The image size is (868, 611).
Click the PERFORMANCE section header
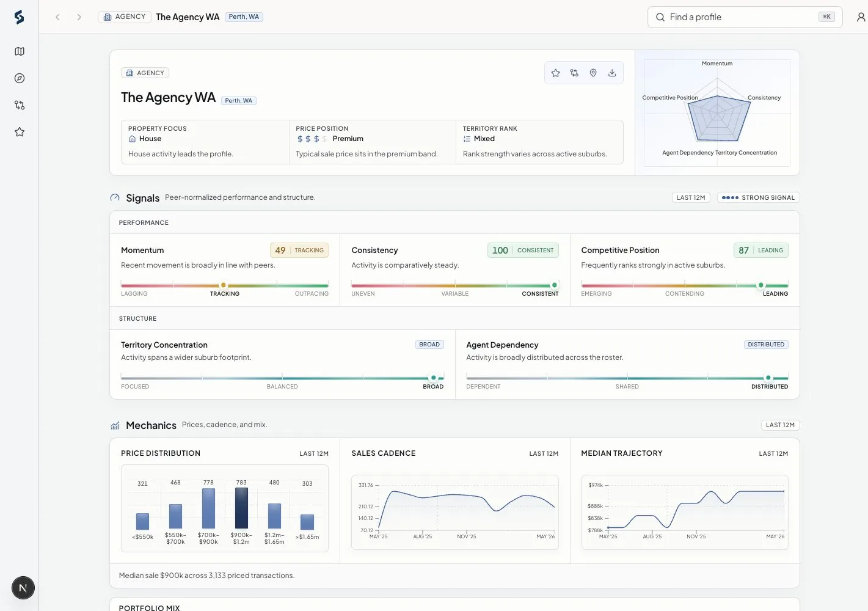(144, 222)
